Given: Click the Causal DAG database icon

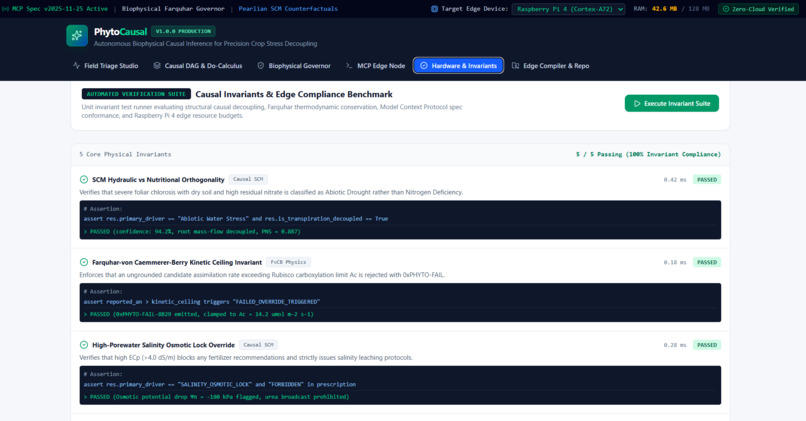Looking at the screenshot, I should (157, 66).
